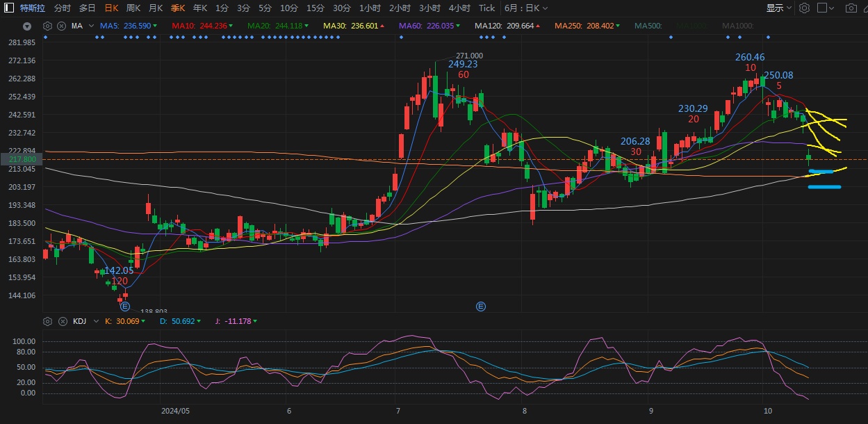The image size is (868, 424).
Task: Click the draw pencil icon at top right
Action: (864, 8)
